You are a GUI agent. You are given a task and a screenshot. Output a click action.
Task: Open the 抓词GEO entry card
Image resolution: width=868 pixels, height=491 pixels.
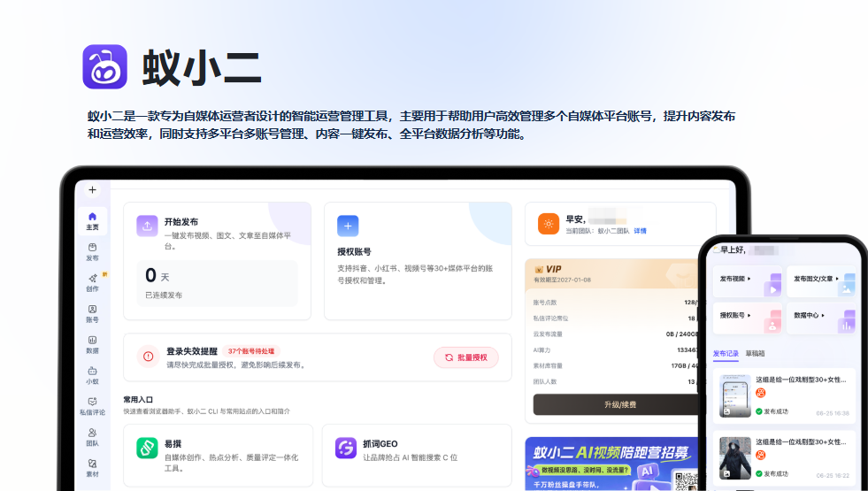[417, 455]
